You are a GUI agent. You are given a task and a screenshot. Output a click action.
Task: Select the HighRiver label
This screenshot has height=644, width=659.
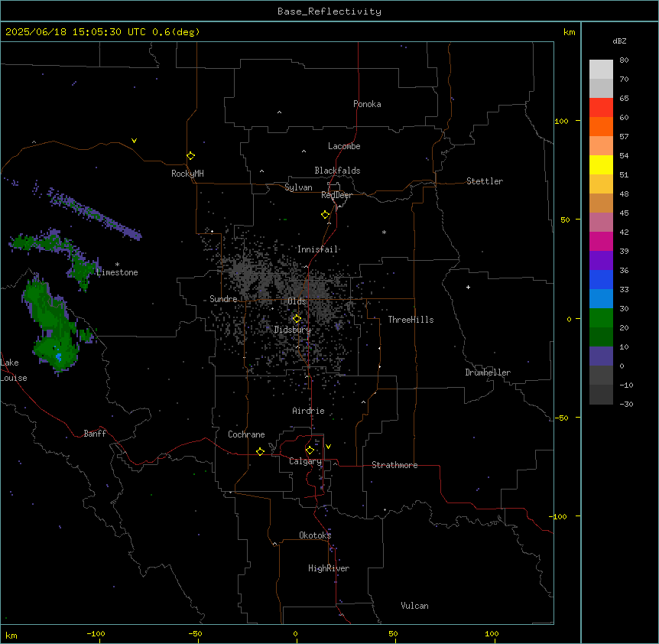329,568
